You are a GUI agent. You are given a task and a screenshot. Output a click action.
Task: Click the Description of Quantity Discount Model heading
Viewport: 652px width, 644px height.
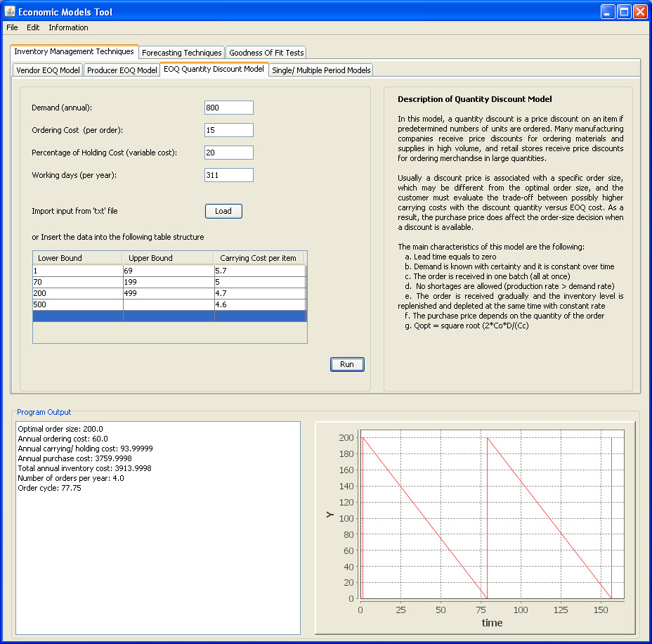tap(474, 99)
